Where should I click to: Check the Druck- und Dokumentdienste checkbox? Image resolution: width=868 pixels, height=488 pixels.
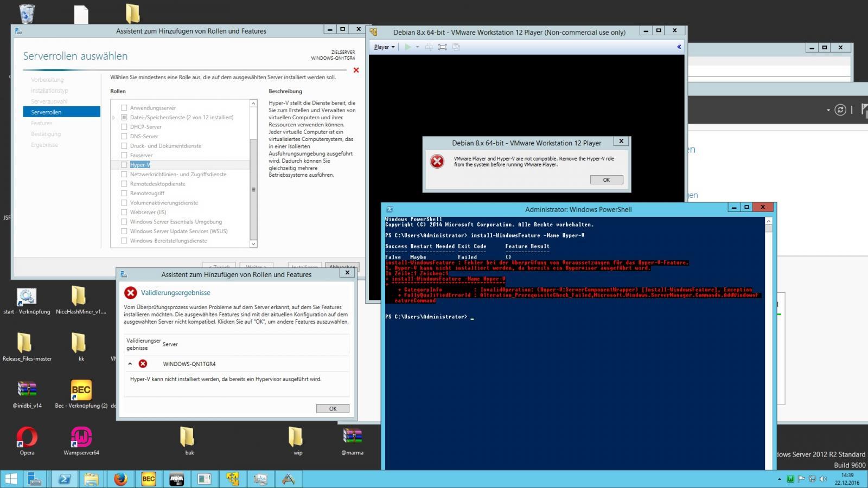(124, 146)
